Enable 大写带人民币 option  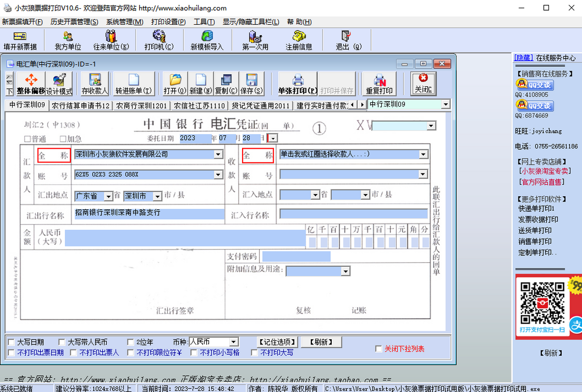62,342
